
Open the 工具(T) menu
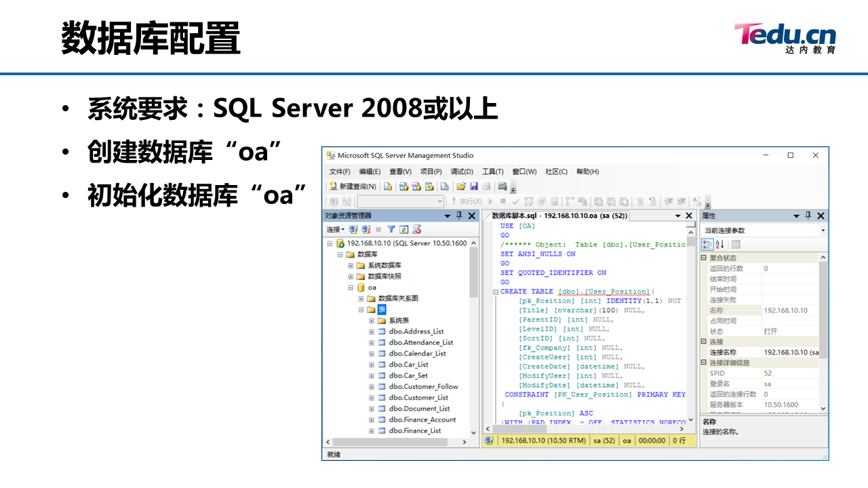point(493,171)
